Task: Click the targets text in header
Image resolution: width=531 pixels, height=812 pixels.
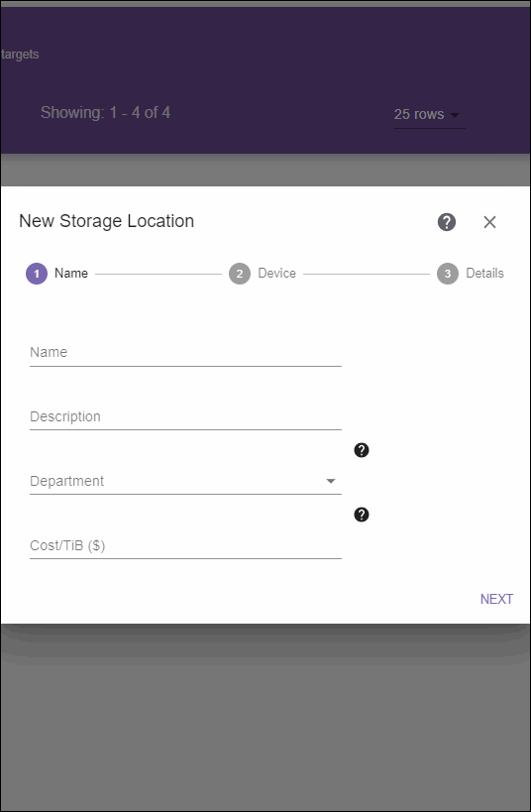Action: point(20,55)
